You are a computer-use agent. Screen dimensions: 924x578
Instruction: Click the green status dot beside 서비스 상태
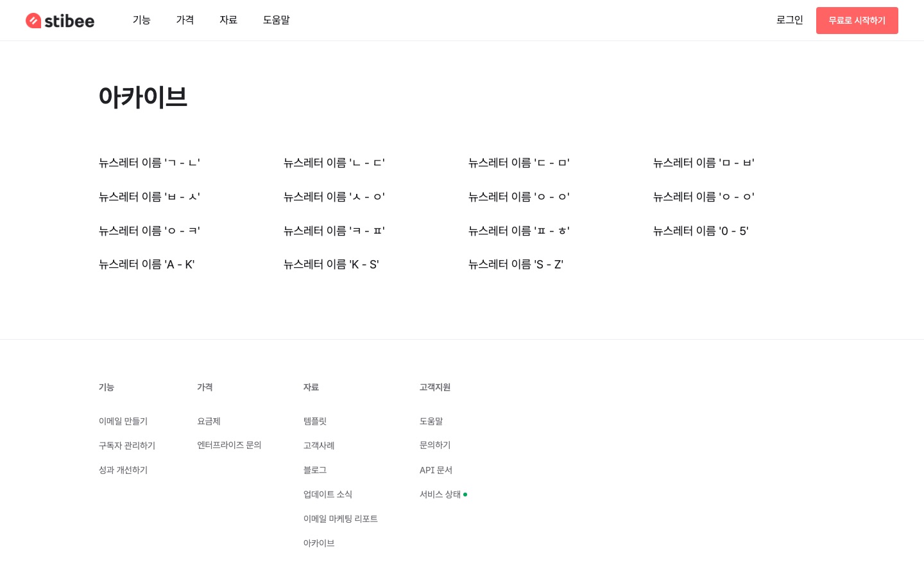pos(465,495)
